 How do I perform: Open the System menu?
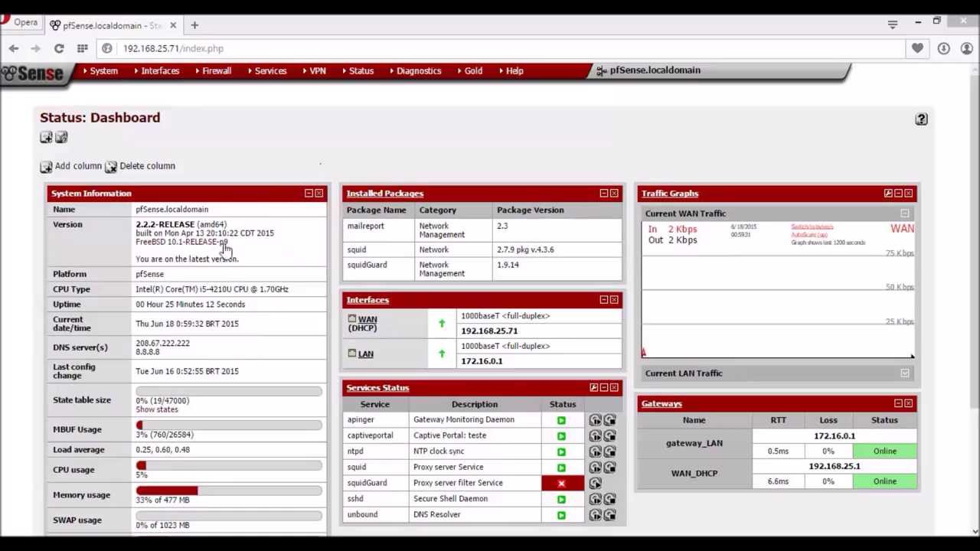(x=104, y=70)
